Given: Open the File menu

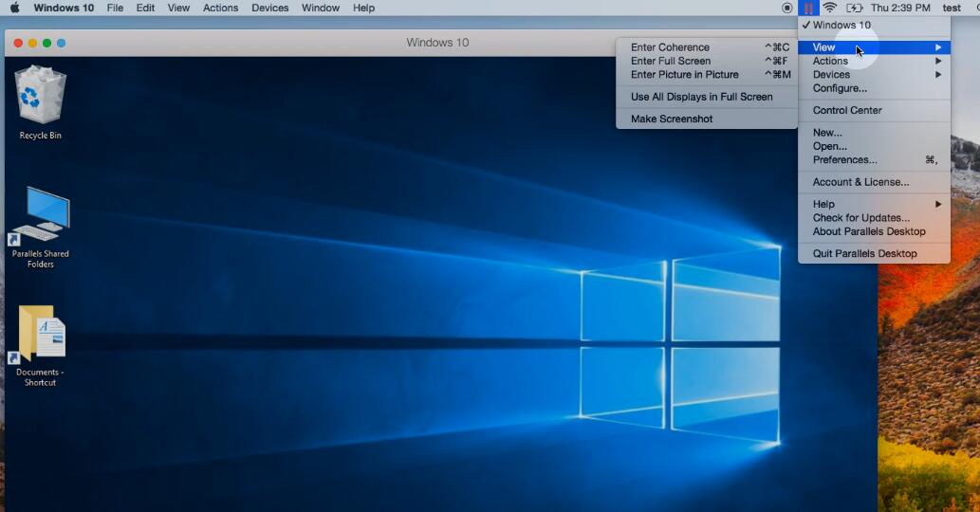Looking at the screenshot, I should coord(115,8).
